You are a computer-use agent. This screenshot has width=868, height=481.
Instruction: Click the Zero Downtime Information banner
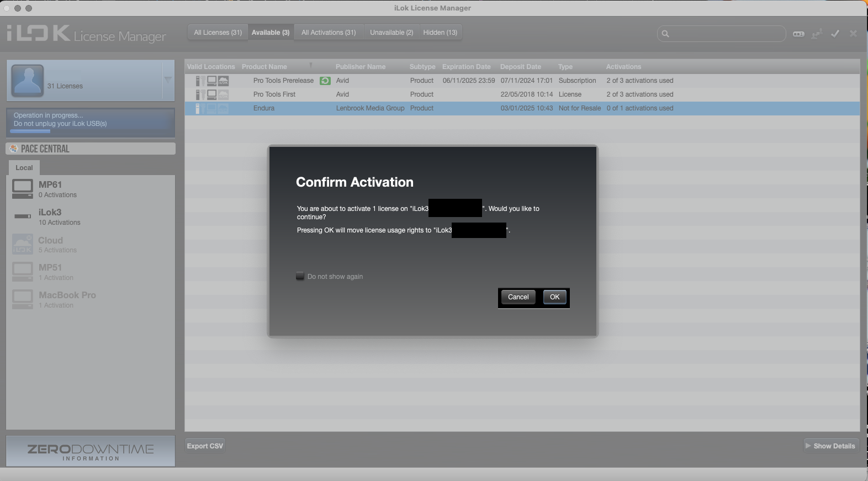[x=91, y=451]
